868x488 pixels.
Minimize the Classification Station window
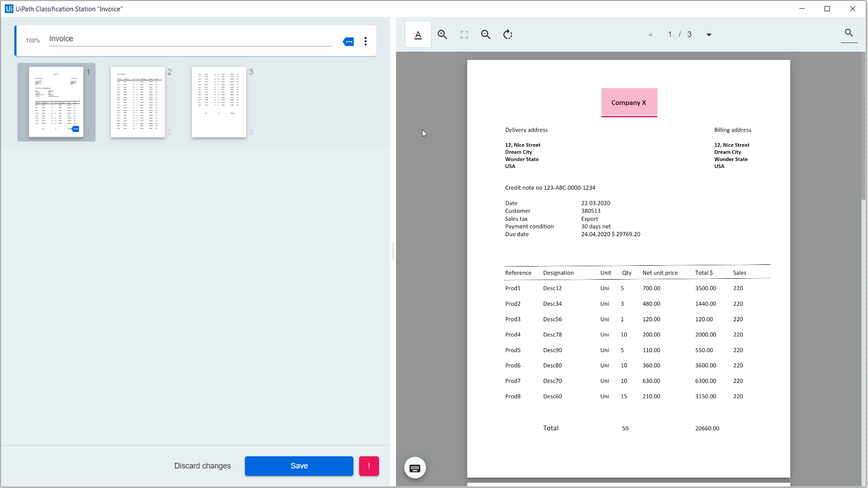(802, 9)
